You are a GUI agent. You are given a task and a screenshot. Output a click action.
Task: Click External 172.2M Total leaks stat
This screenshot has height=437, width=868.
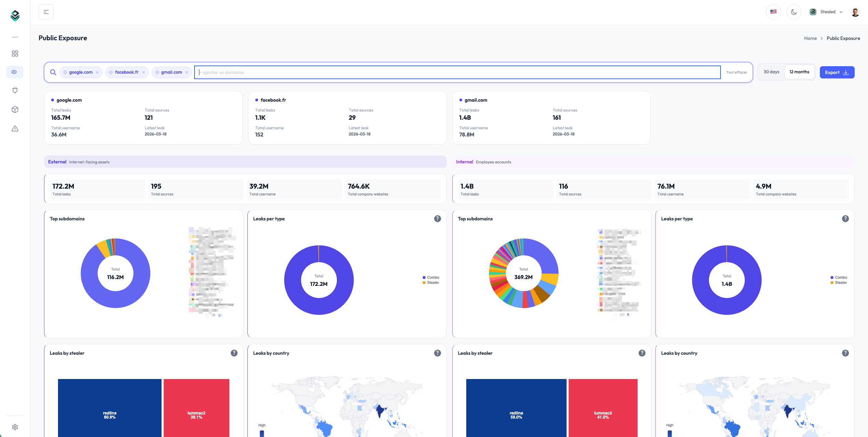point(97,189)
